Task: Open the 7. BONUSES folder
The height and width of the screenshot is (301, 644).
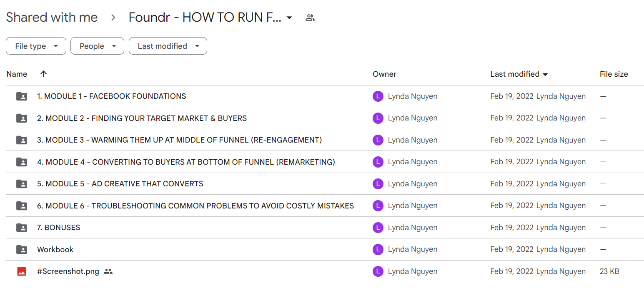Action: coord(59,228)
